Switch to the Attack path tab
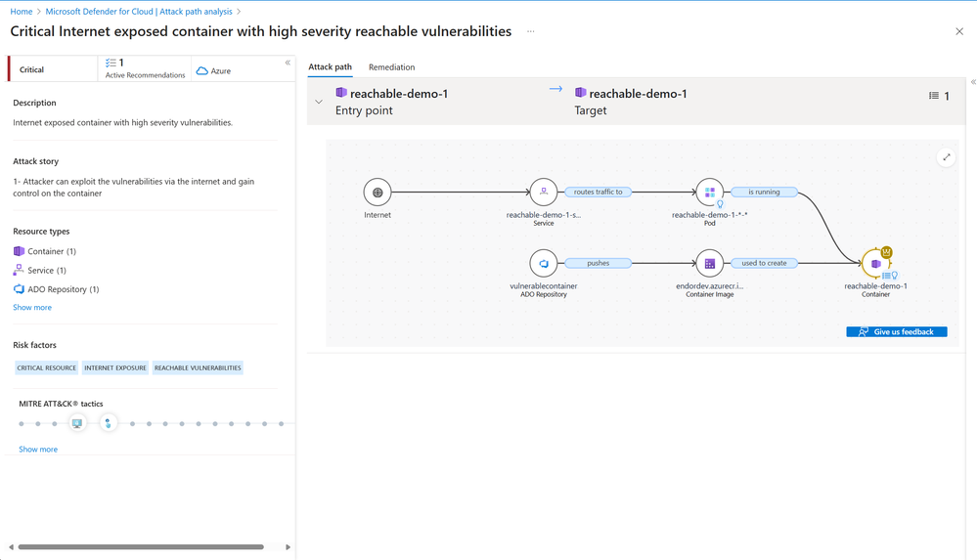The width and height of the screenshot is (977, 560). 331,66
